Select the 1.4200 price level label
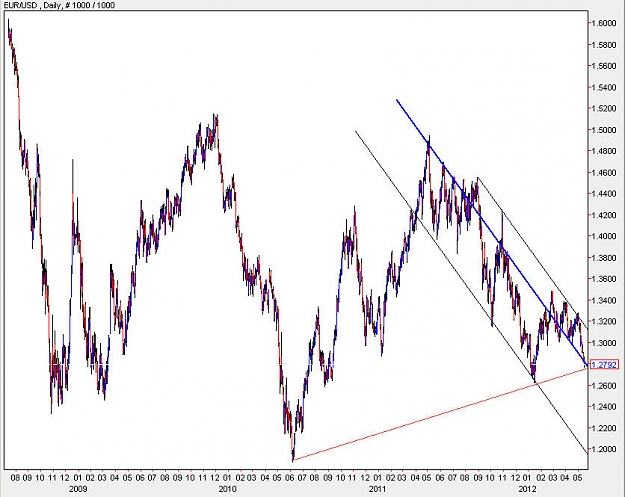625x497 pixels. (x=604, y=215)
